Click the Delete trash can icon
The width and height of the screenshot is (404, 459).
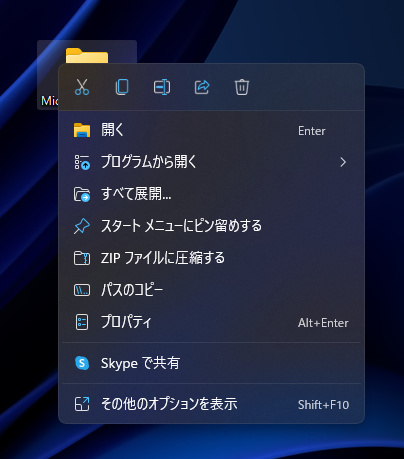pyautogui.click(x=242, y=87)
